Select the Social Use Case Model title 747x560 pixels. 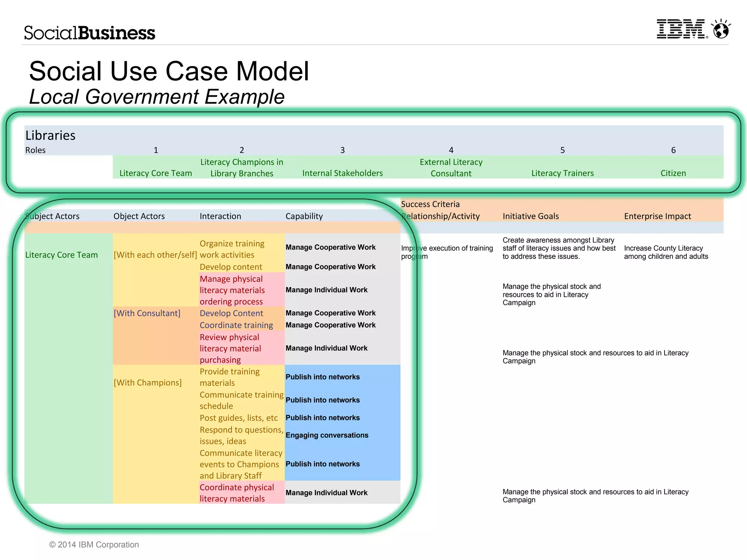(169, 71)
